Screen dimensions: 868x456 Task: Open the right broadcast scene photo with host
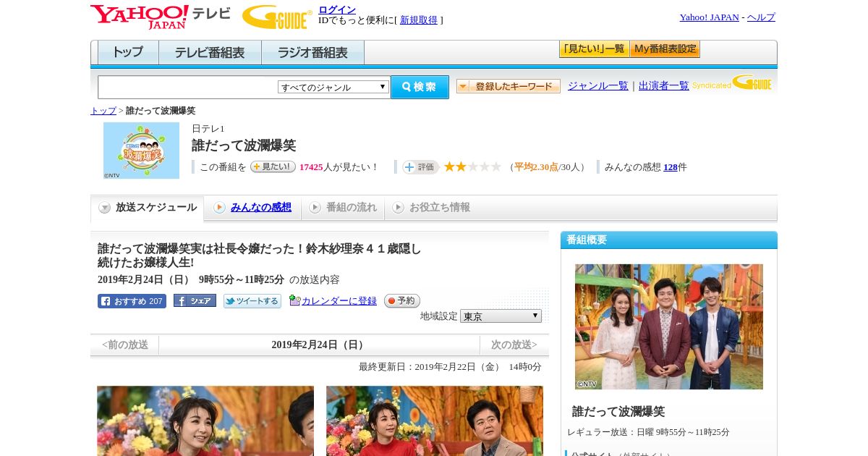coord(435,421)
